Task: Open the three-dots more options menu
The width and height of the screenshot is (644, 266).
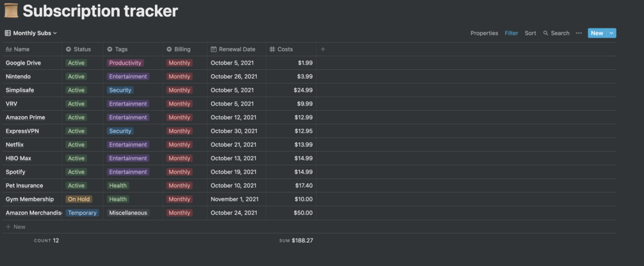Action: click(579, 33)
